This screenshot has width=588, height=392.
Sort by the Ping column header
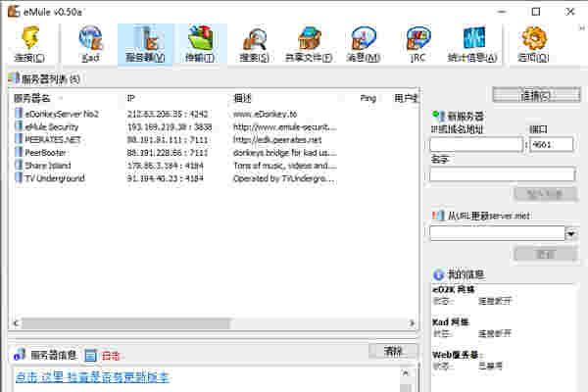tap(367, 98)
